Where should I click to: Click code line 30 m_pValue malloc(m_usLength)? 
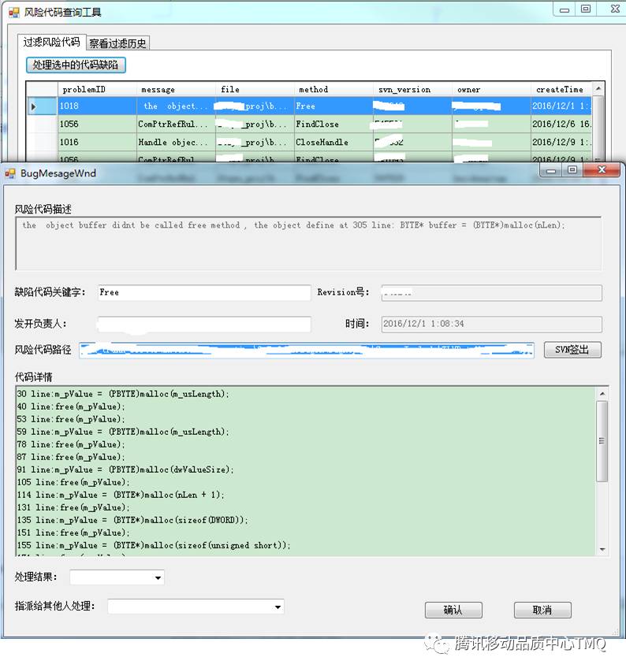pos(123,394)
